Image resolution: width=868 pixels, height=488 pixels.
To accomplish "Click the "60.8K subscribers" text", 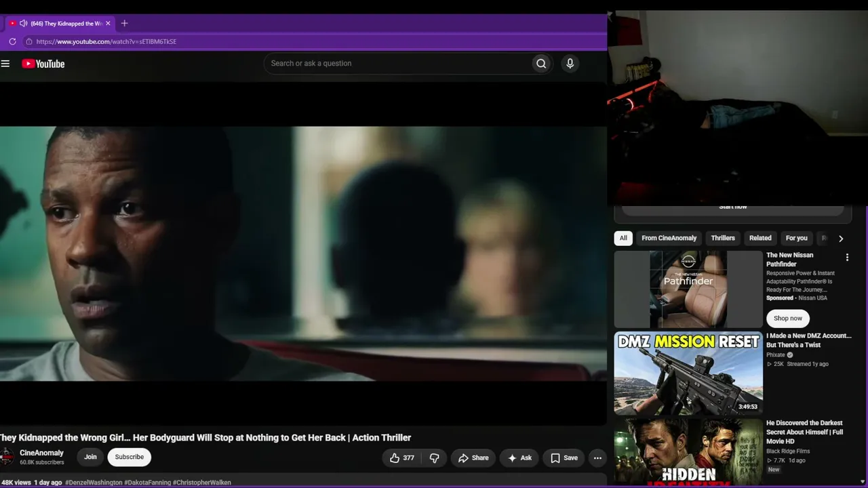I will (x=41, y=463).
